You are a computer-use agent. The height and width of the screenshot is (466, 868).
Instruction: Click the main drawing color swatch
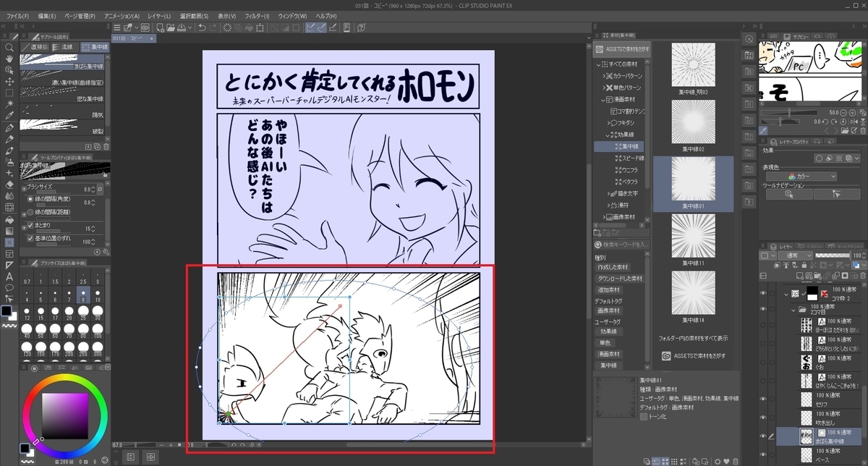(7, 311)
